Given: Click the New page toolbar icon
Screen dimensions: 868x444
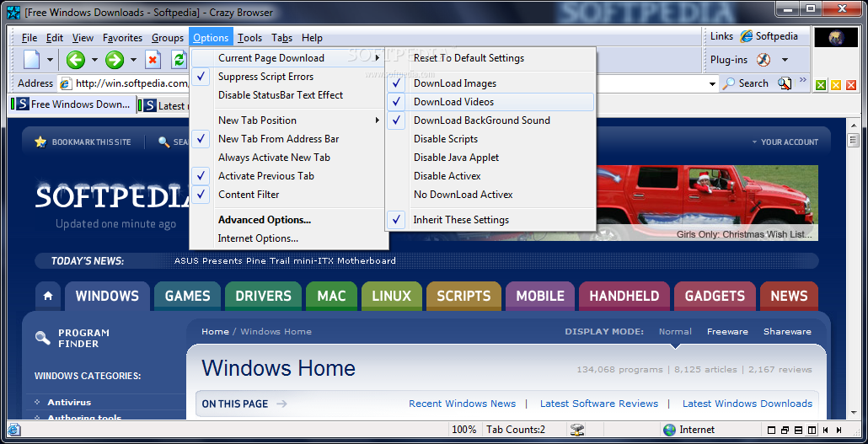Looking at the screenshot, I should (x=31, y=59).
